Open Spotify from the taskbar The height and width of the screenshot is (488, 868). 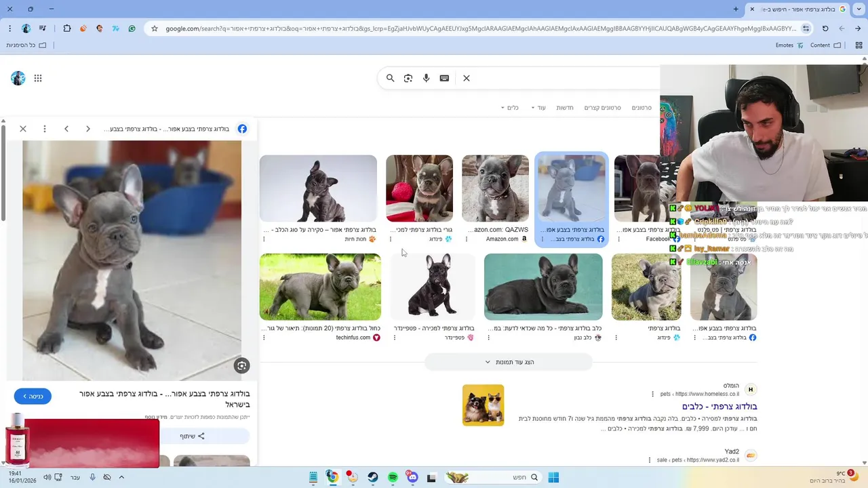(393, 477)
